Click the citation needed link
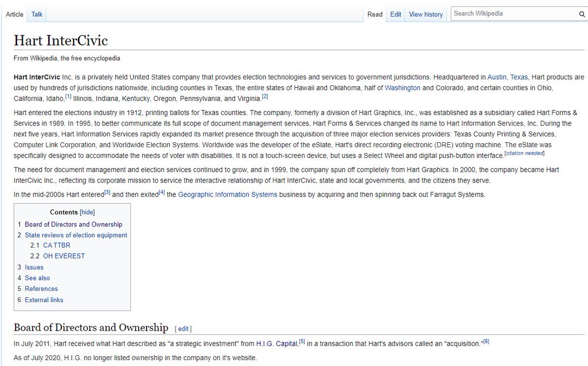This screenshot has width=588, height=366. 524,154
